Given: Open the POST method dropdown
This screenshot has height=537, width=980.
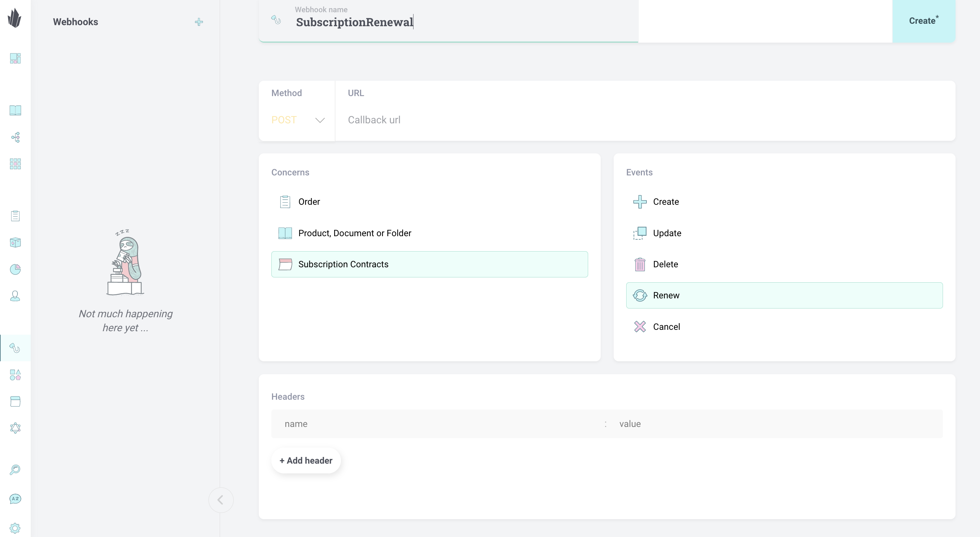Looking at the screenshot, I should click(x=298, y=120).
